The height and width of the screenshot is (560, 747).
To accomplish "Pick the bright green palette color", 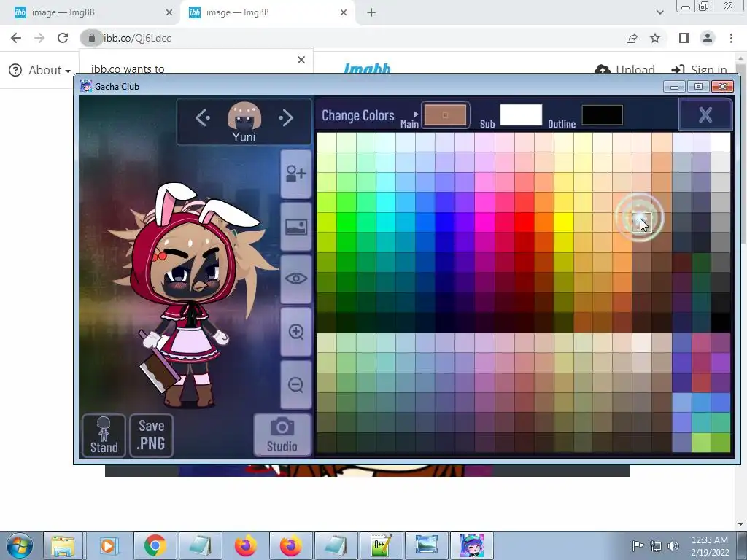I will (347, 222).
